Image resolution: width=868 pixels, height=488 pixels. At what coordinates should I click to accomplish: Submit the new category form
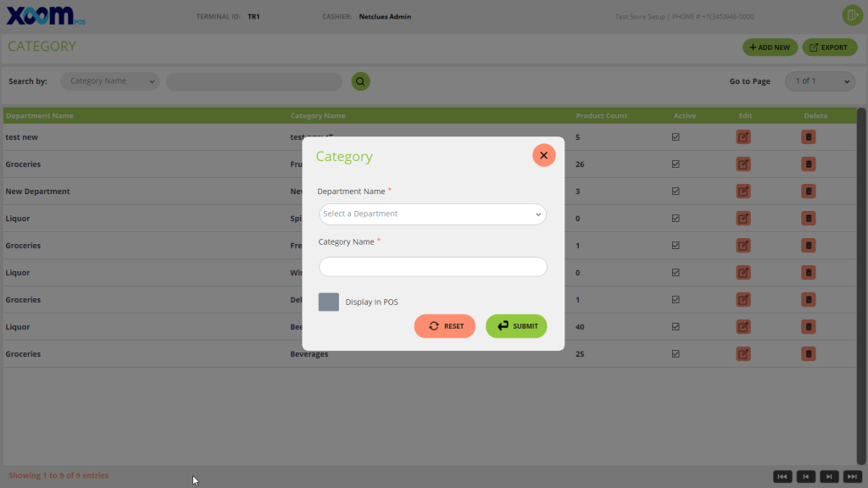point(516,326)
